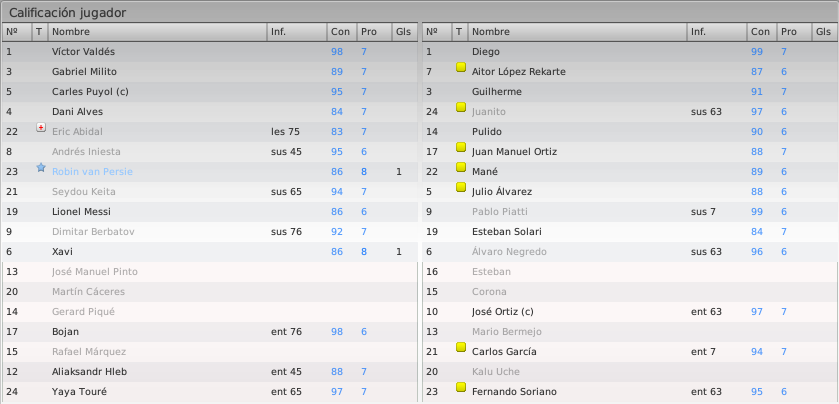
Task: Open Víctor Valdés player entry
Action: pyautogui.click(x=210, y=52)
